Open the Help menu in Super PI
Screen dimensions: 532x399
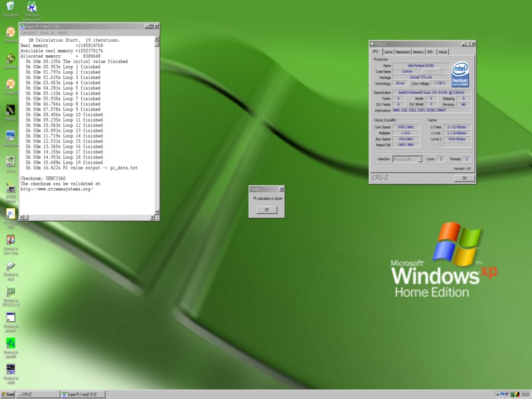click(63, 33)
